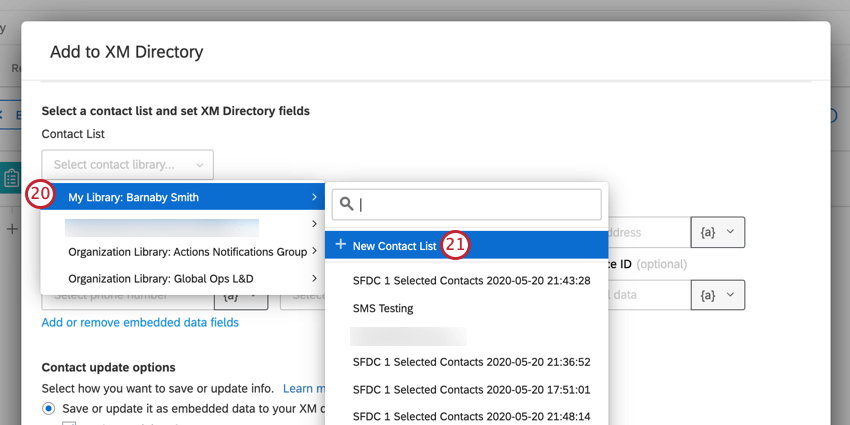Expand Global Ops L&D submenu arrow

314,279
